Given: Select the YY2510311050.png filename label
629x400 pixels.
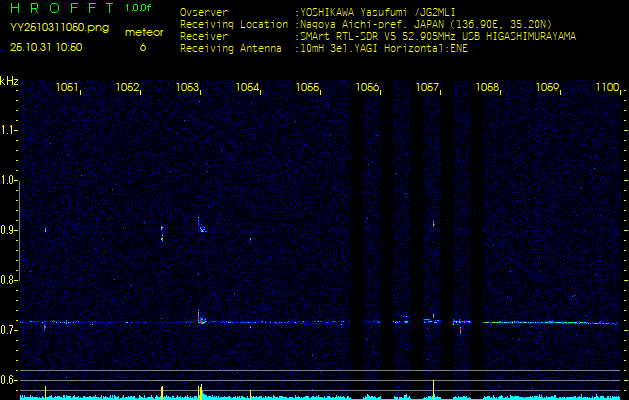Looking at the screenshot, I should point(47,29).
